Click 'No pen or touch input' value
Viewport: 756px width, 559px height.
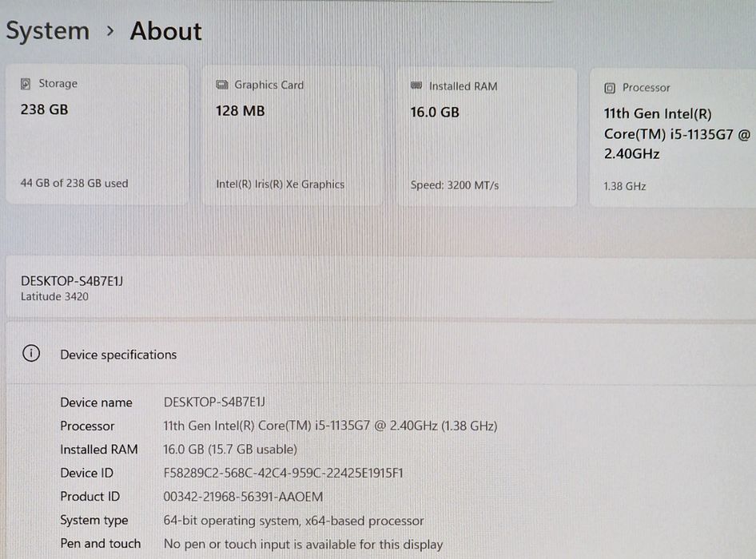tap(303, 544)
